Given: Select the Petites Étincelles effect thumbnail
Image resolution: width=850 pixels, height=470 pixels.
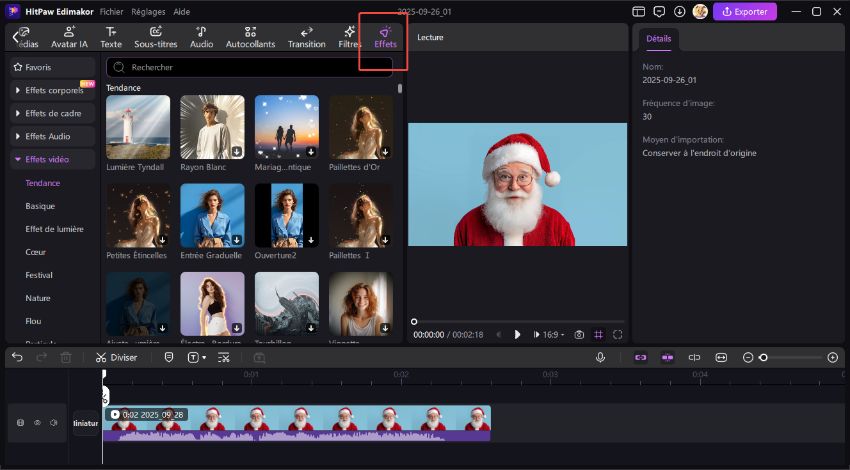Looking at the screenshot, I should click(x=138, y=215).
